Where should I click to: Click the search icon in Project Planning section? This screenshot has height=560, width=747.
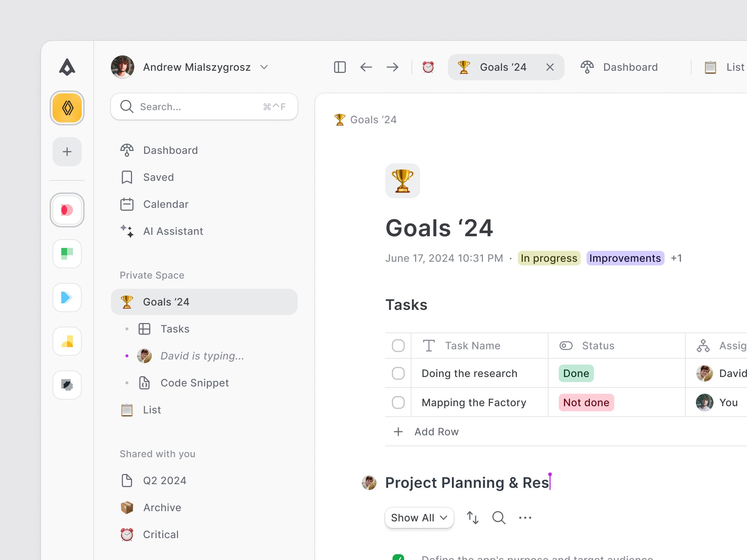(499, 518)
